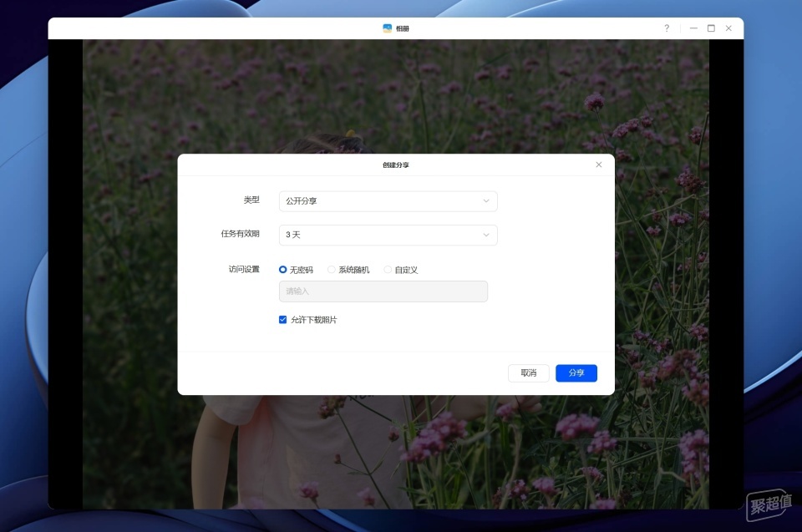Click the blue 分享 button
This screenshot has width=802, height=532.
pyautogui.click(x=576, y=373)
